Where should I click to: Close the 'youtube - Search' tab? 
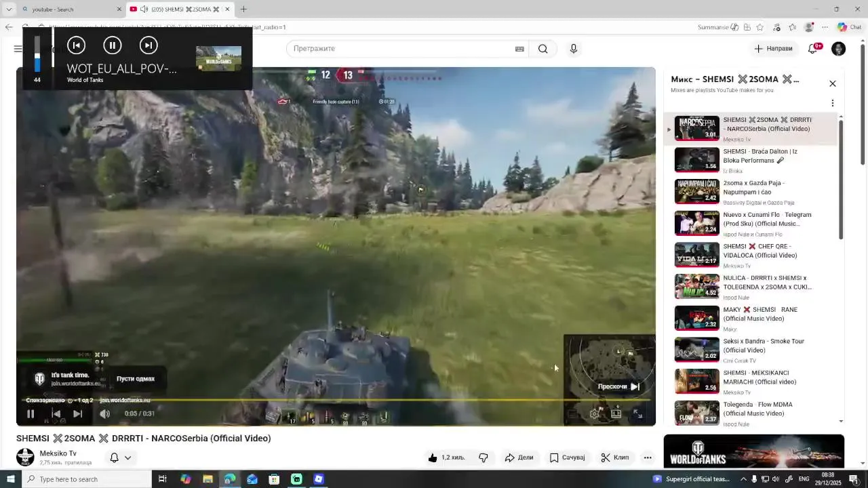[119, 9]
